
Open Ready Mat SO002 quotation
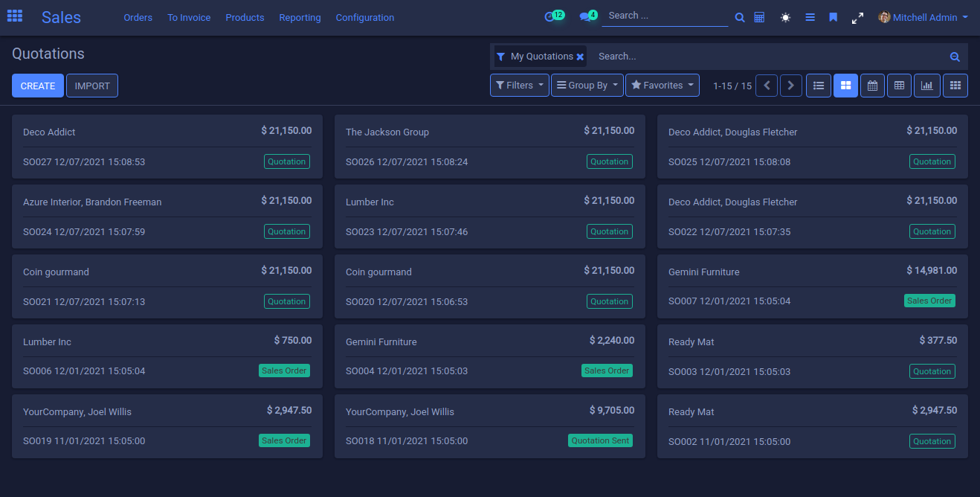(x=813, y=426)
